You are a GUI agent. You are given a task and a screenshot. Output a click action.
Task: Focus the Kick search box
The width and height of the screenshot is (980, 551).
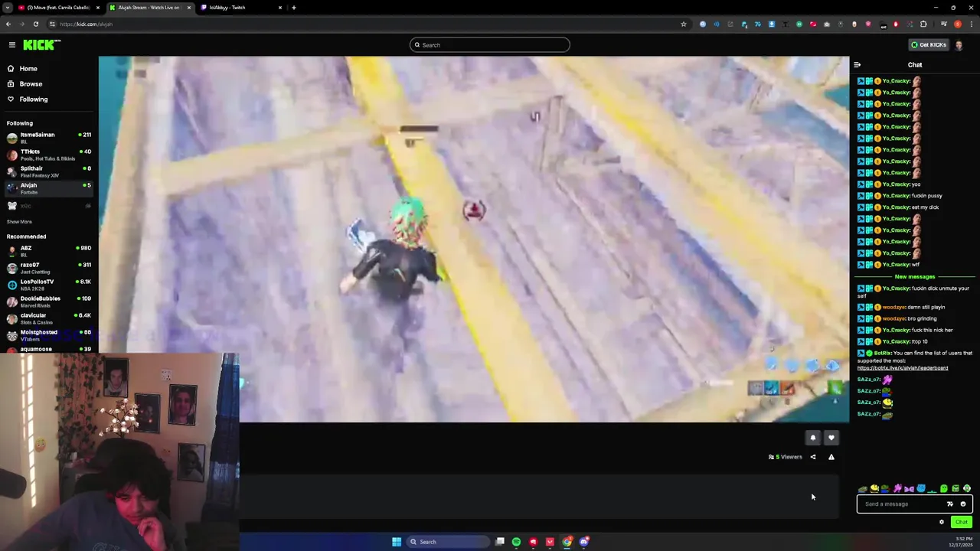click(x=490, y=44)
